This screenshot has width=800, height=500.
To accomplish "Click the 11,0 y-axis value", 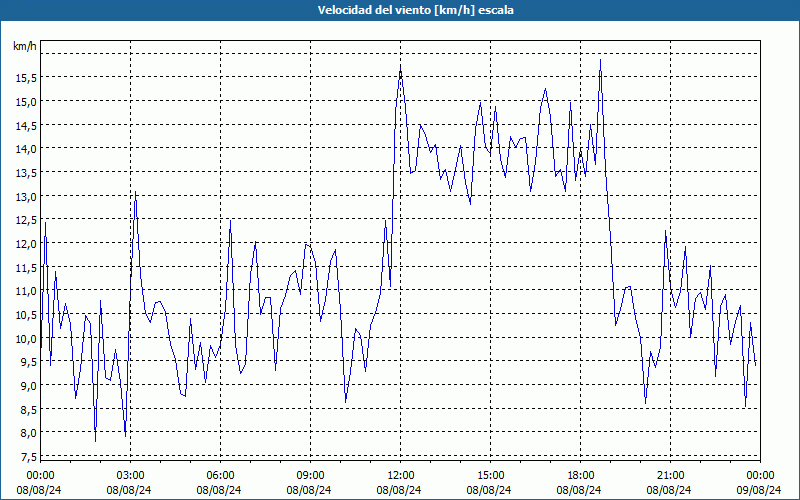I will click(26, 291).
